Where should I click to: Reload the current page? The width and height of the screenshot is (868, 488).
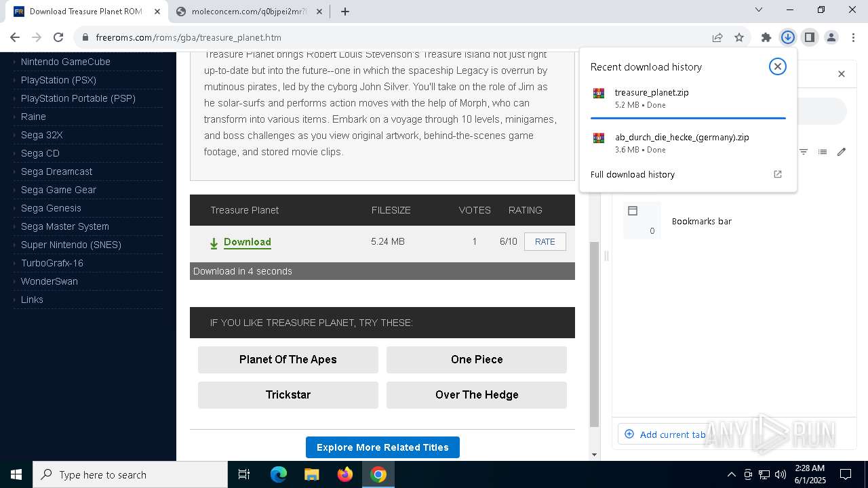pyautogui.click(x=58, y=37)
